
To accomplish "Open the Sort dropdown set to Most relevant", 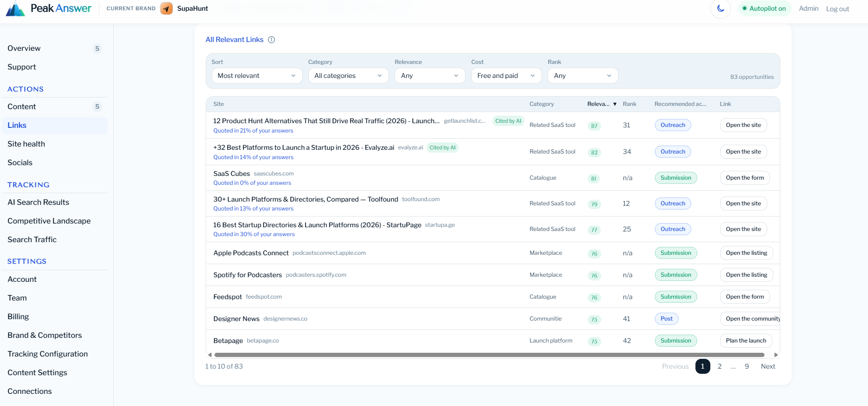I will click(257, 76).
